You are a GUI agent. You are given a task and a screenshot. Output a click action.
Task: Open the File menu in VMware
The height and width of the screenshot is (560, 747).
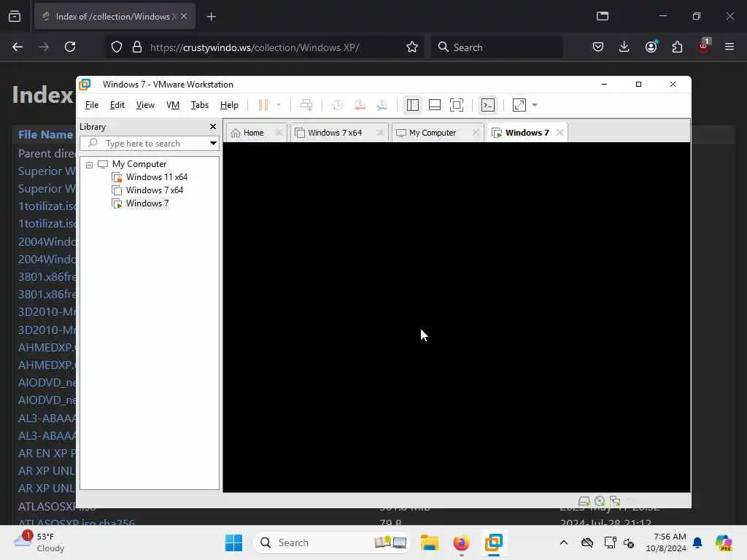[91, 105]
